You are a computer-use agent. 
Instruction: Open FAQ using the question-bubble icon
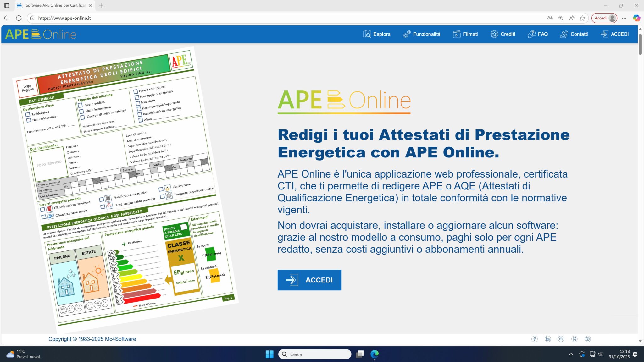[x=532, y=34]
